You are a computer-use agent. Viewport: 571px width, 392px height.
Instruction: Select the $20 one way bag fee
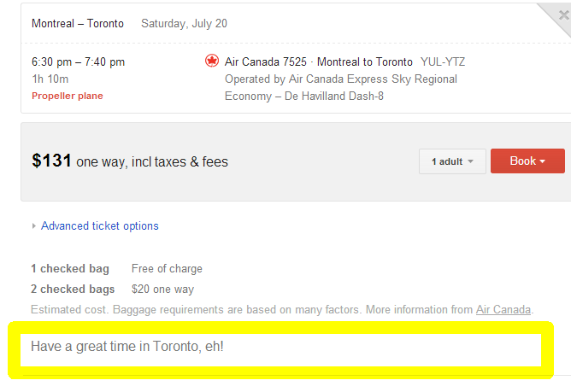tap(162, 289)
